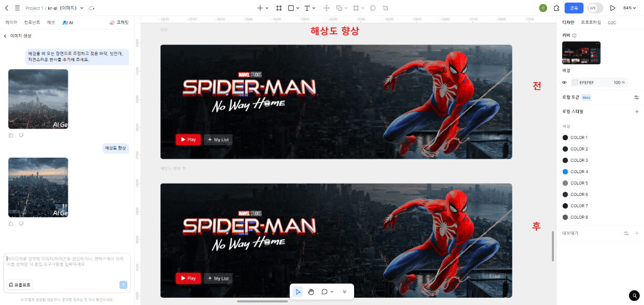Click the component creation tool icon
The height and width of the screenshot is (305, 644).
tap(327, 8)
